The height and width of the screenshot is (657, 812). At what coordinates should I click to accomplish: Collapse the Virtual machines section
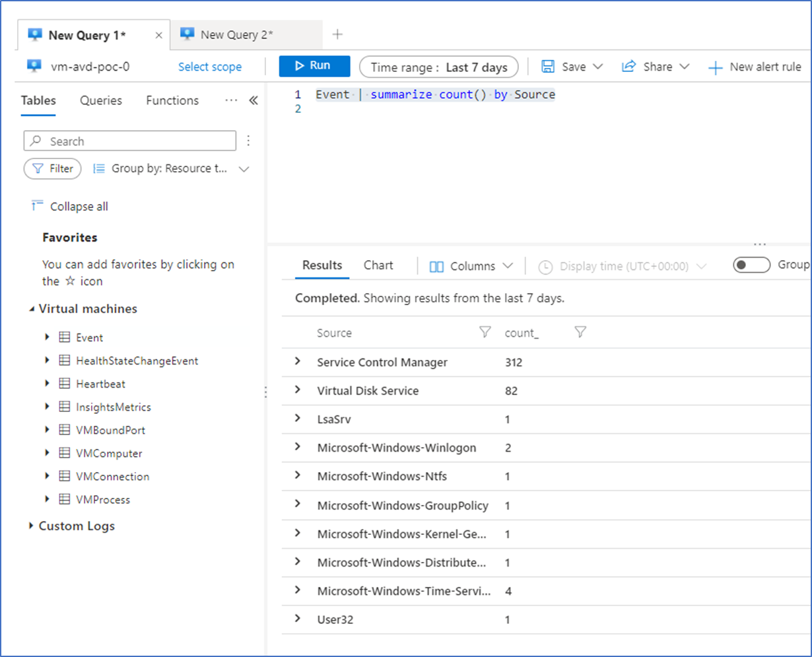(32, 309)
